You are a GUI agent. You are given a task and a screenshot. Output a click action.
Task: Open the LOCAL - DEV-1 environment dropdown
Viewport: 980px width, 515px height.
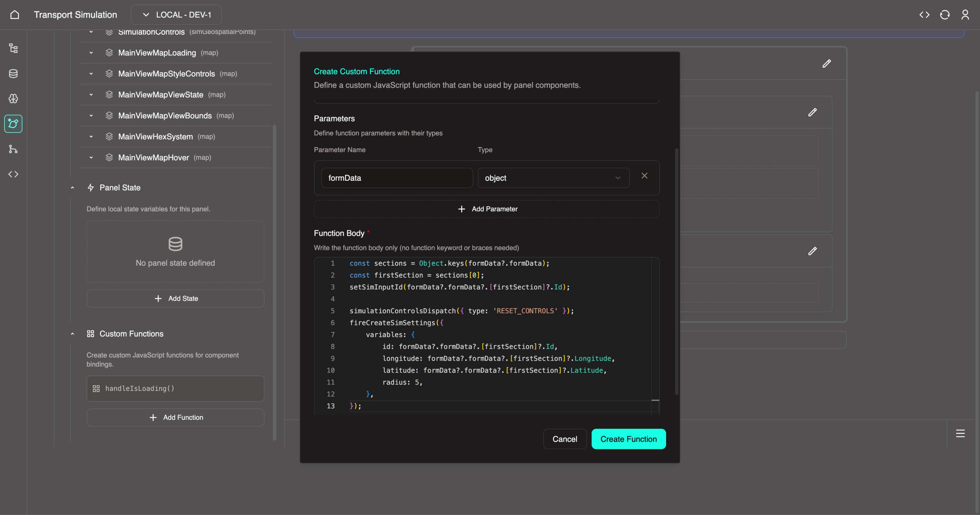[176, 14]
